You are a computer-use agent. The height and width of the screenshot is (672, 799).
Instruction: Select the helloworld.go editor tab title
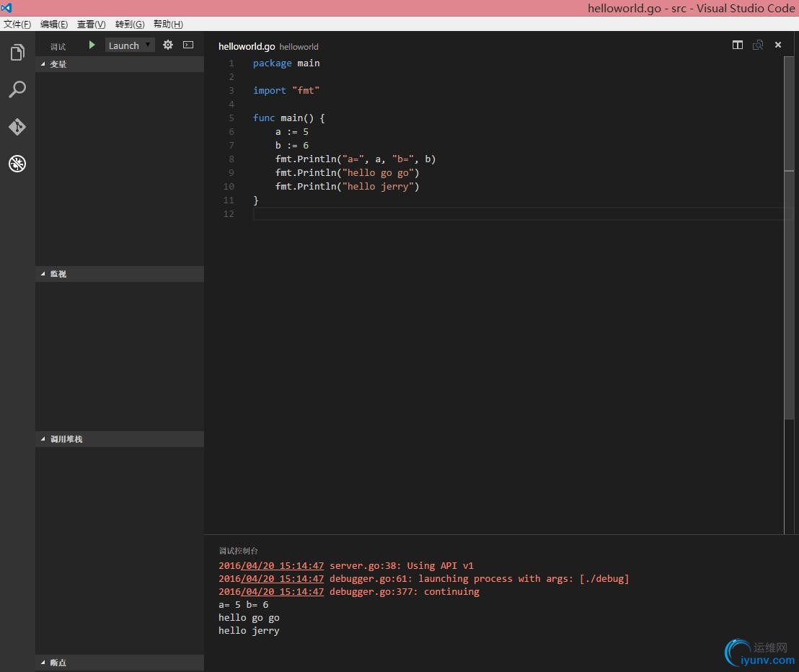(247, 46)
